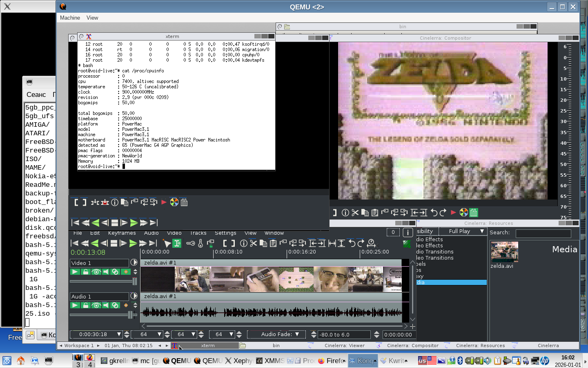Screen dimensions: 588x368
Task: Click the undo arrow icon in Compositor toolbar
Action: pos(434,213)
